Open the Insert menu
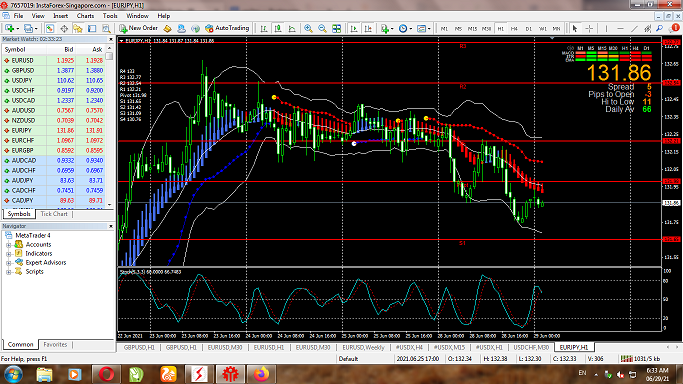Image resolution: width=683 pixels, height=384 pixels. (61, 16)
